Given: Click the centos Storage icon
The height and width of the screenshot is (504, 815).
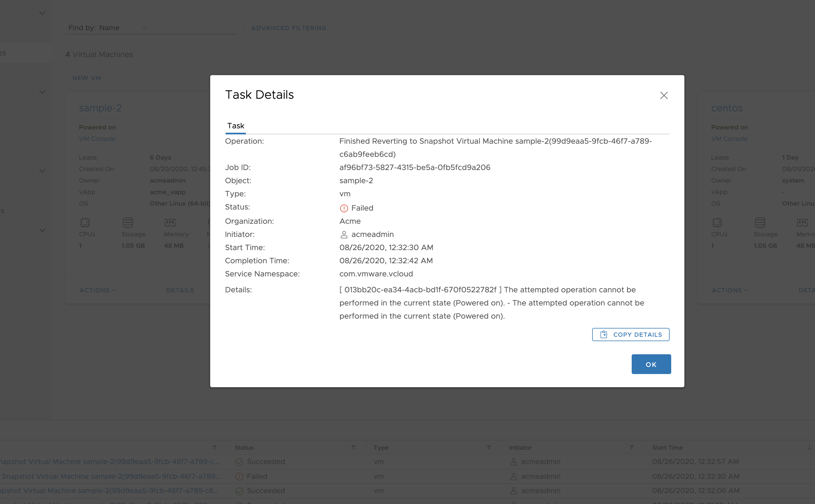Looking at the screenshot, I should point(760,222).
